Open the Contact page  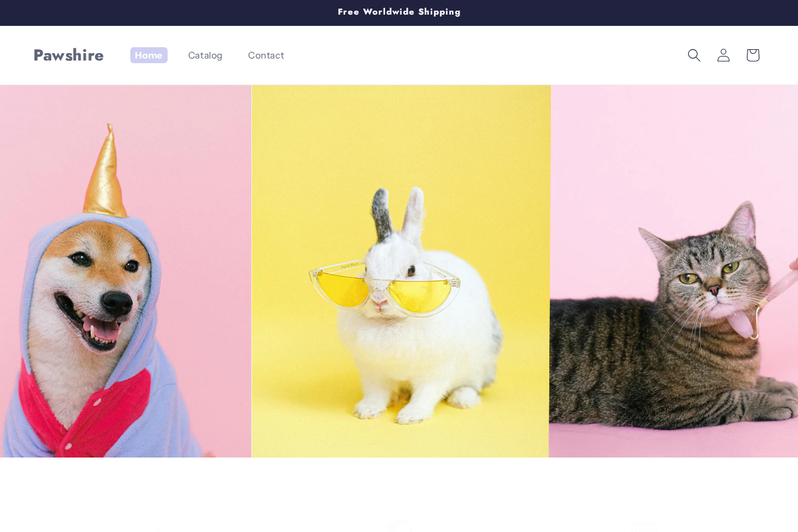(266, 55)
